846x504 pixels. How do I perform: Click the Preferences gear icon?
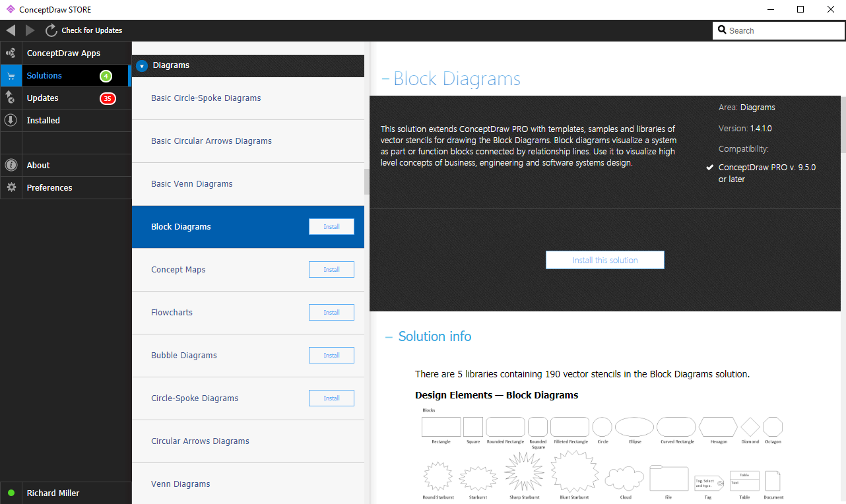point(11,188)
